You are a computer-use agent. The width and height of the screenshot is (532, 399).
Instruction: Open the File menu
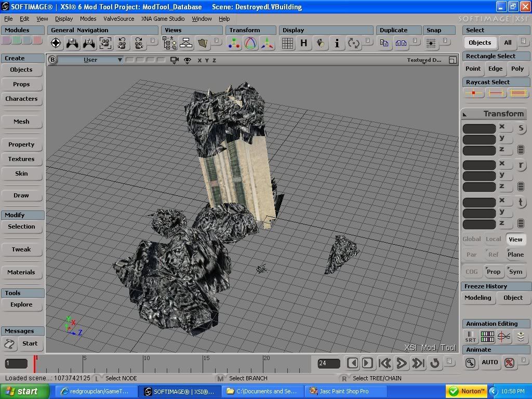(8, 19)
